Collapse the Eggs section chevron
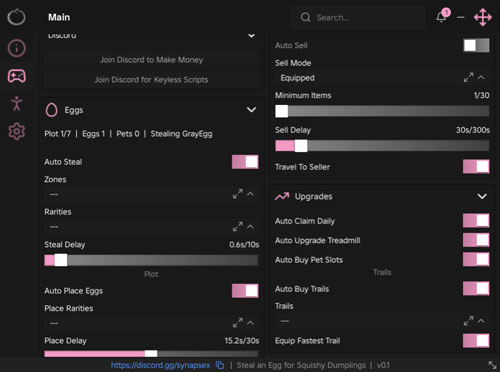 tap(251, 110)
